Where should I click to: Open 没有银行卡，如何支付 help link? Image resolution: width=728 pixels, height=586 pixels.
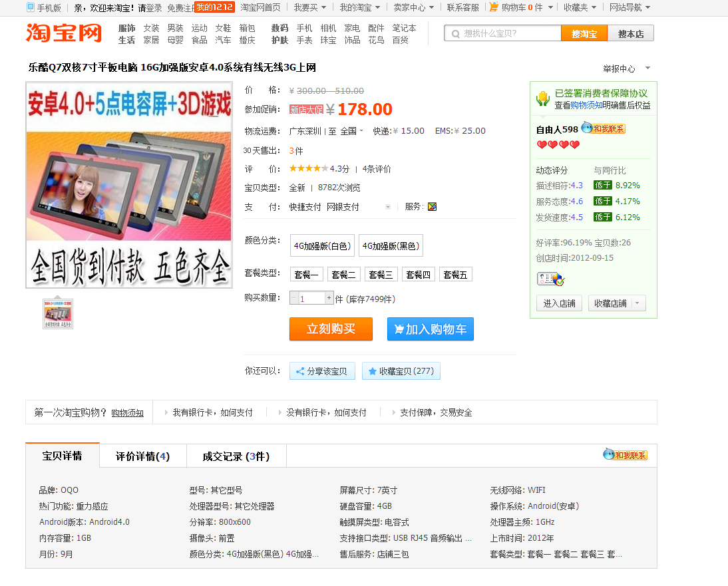click(x=326, y=412)
